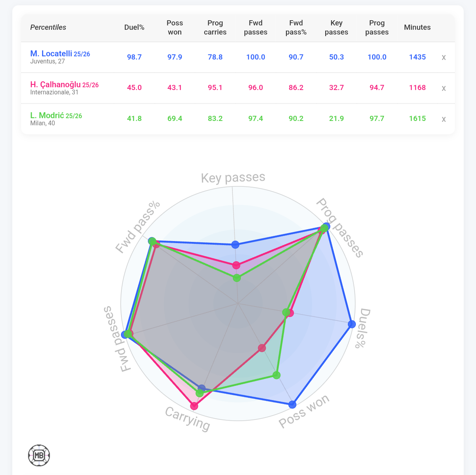The height and width of the screenshot is (475, 476).
Task: Click the Key passes radar axis label
Action: [x=233, y=178]
